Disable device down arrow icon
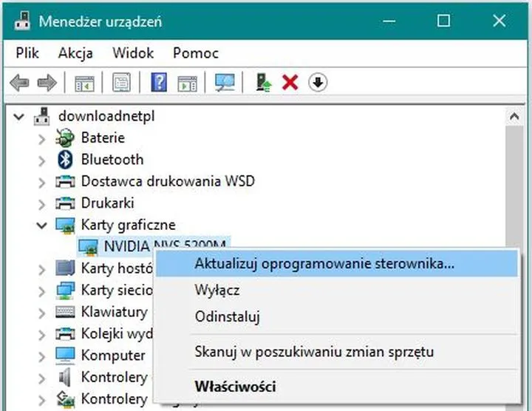This screenshot has width=532, height=411. 318,83
